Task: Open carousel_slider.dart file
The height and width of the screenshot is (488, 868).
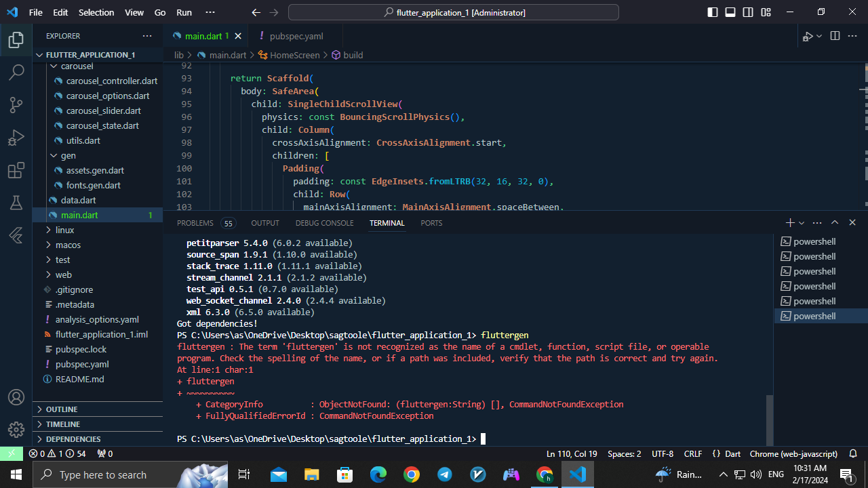Action: click(98, 110)
